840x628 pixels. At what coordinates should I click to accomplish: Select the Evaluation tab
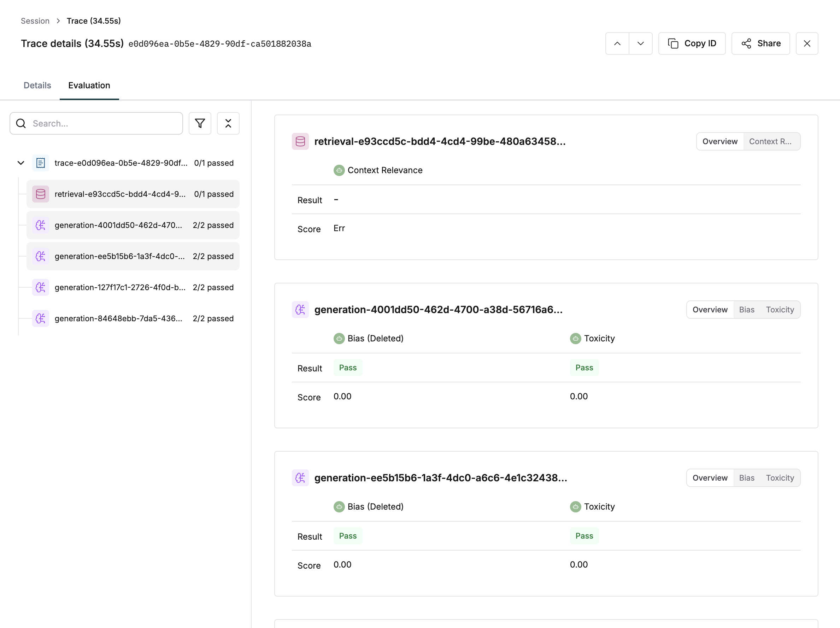(89, 86)
